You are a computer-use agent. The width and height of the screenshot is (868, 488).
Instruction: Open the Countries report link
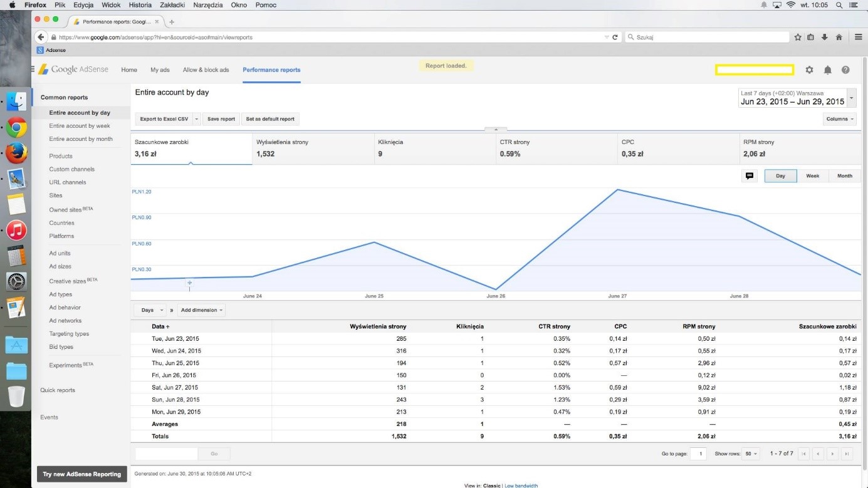pyautogui.click(x=61, y=223)
